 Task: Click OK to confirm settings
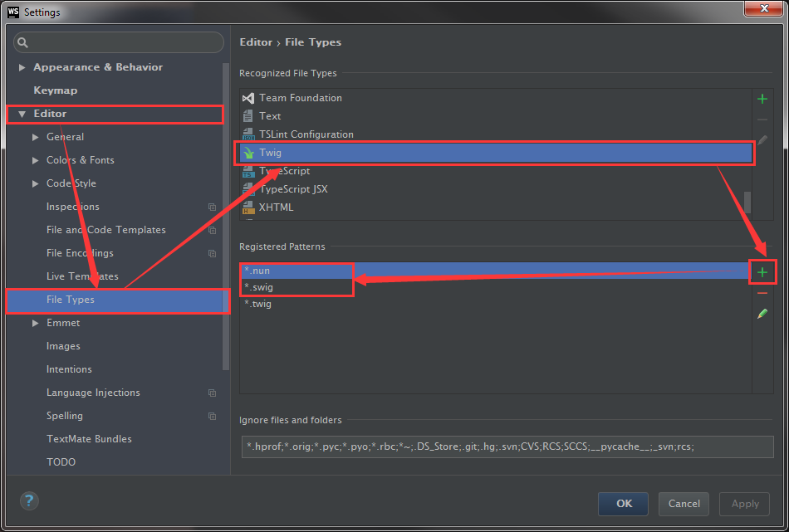coord(623,504)
